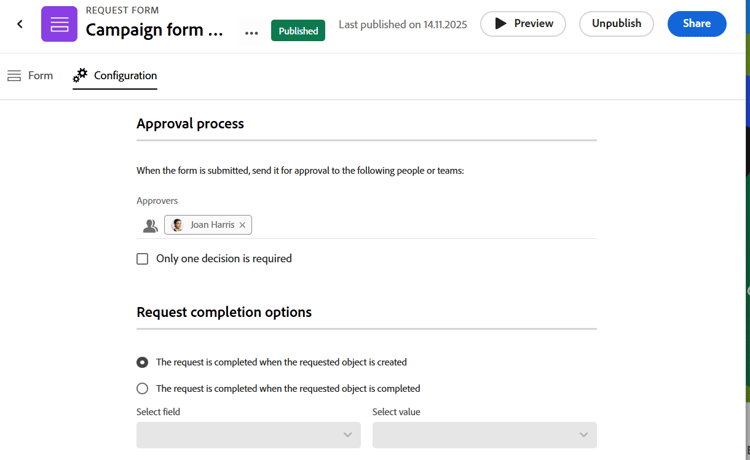Click the Unpublish button
Image resolution: width=750 pixels, height=460 pixels.
point(616,24)
